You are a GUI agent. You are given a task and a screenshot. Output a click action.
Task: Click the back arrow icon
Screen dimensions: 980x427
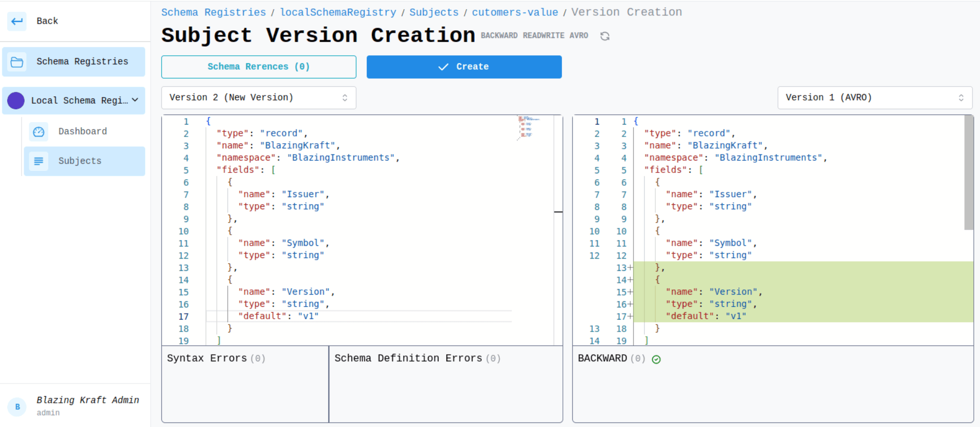(17, 21)
